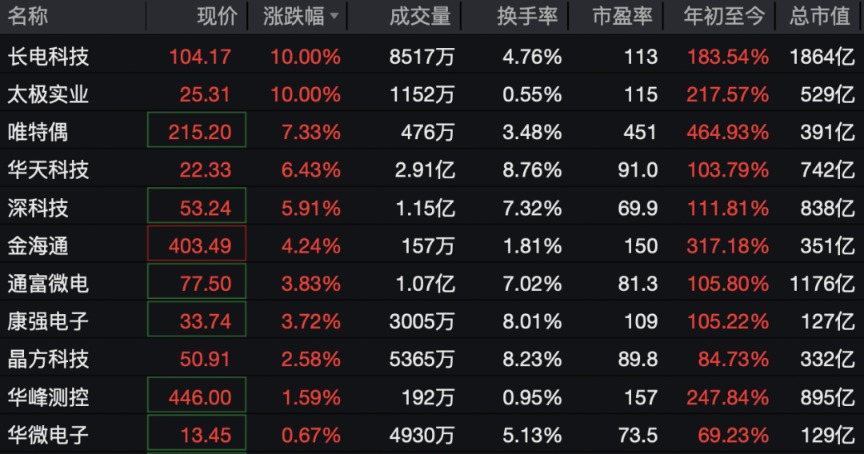Click year-to-date 69.23%

pyautogui.click(x=733, y=435)
